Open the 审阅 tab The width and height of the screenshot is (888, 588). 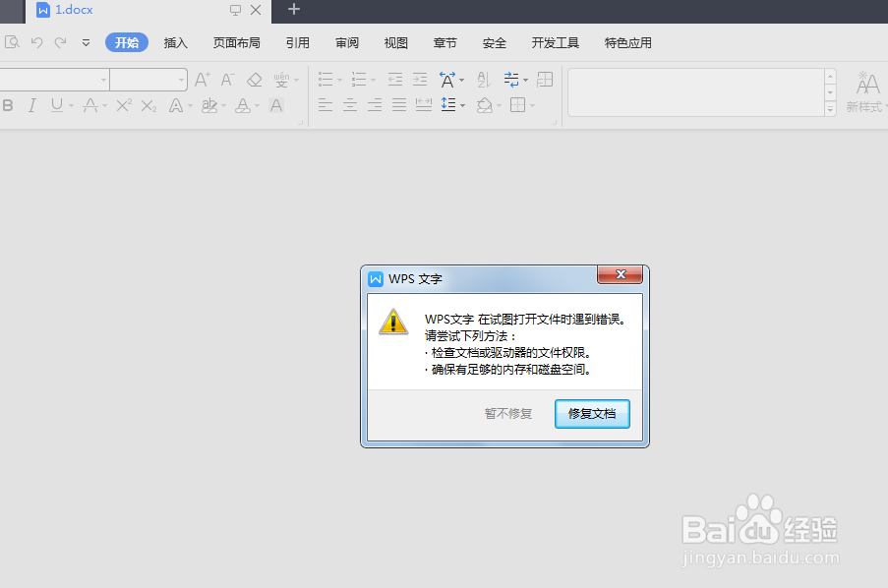347,42
